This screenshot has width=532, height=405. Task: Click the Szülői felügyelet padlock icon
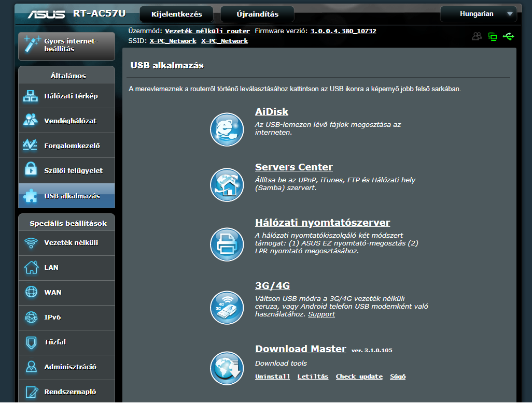click(x=31, y=169)
